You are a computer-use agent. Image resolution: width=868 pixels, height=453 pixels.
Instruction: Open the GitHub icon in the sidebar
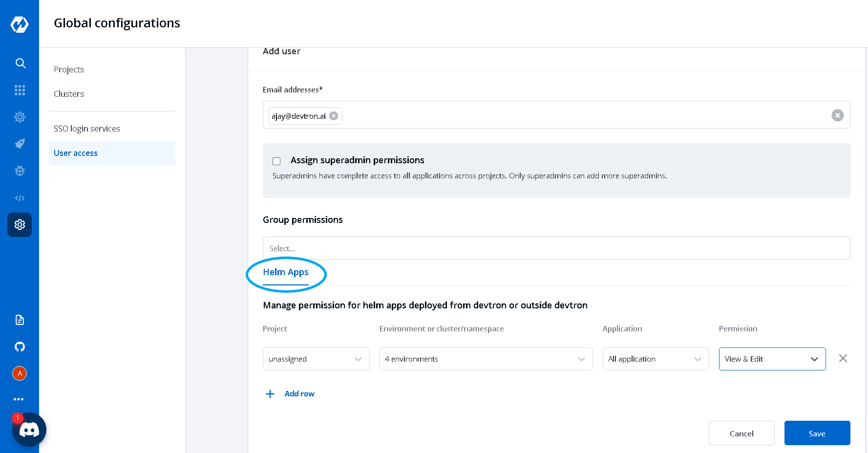click(20, 346)
